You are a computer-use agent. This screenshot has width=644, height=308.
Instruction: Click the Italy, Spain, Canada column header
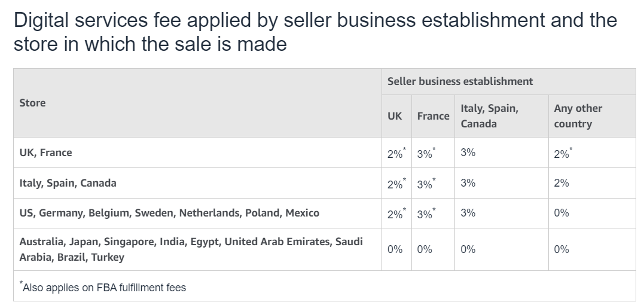point(489,116)
